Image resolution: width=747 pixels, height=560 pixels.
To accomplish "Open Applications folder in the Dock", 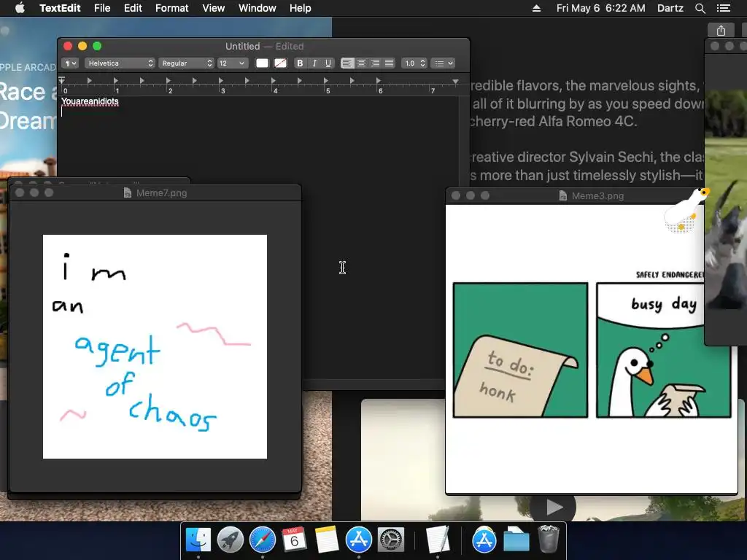I will click(484, 540).
